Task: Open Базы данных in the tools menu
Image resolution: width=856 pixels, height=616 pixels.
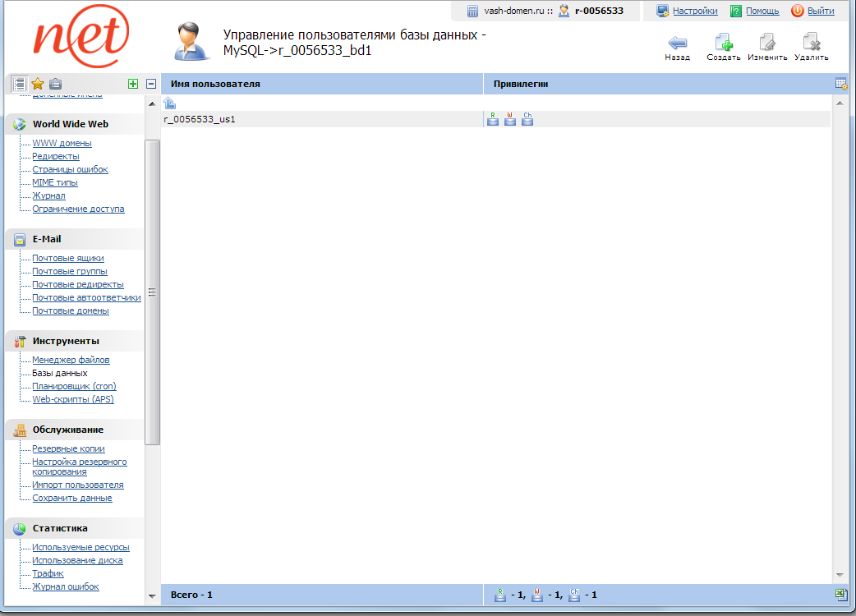Action: 59,373
